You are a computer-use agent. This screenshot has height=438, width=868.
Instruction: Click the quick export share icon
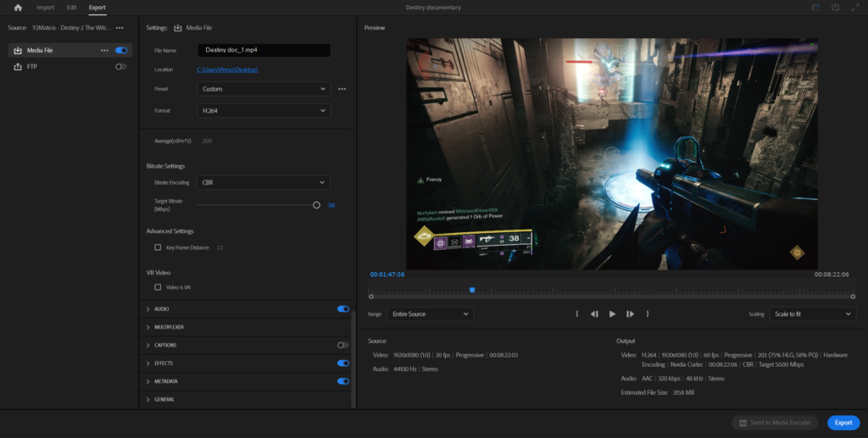point(835,7)
